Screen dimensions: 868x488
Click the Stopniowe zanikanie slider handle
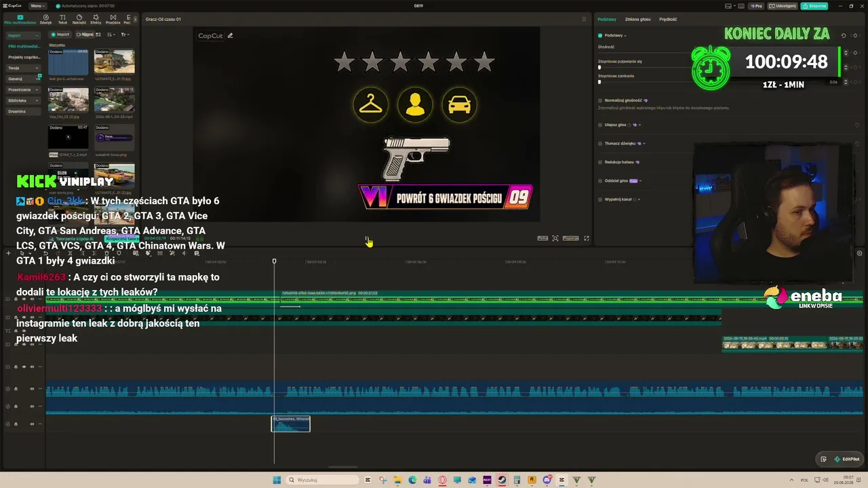[x=599, y=82]
